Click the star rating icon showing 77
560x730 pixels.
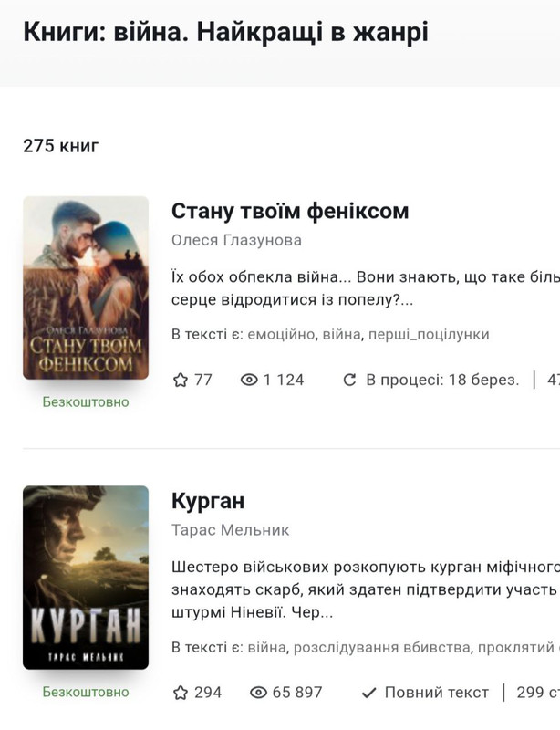point(181,380)
